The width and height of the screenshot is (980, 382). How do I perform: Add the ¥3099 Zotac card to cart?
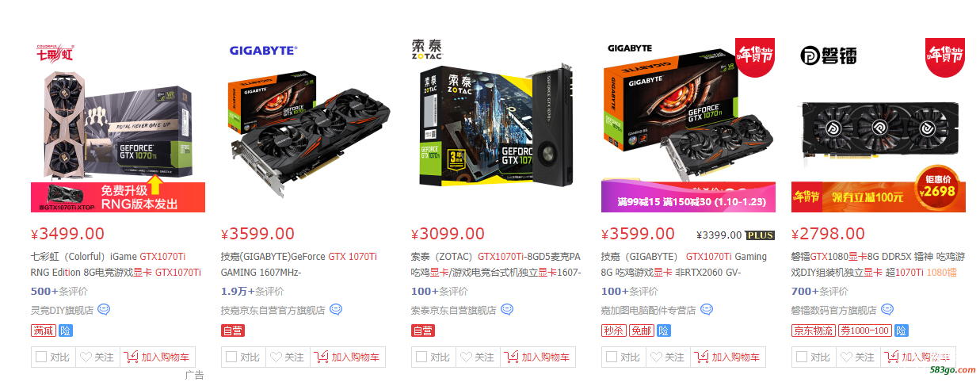coord(538,357)
